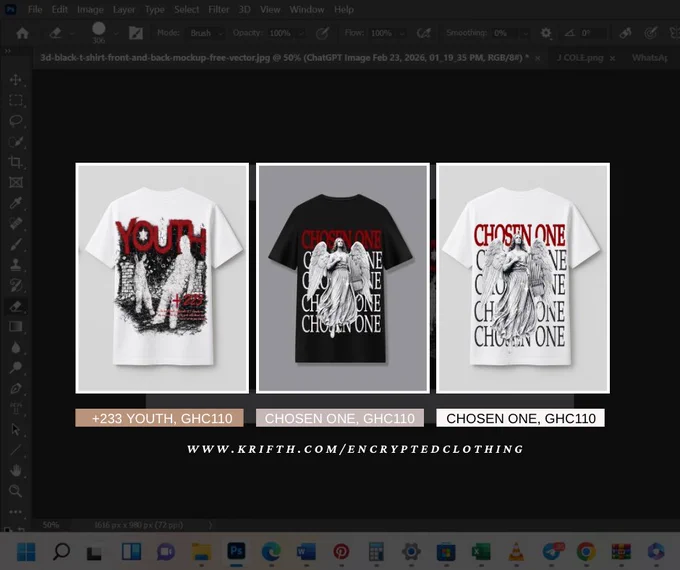The image size is (680, 570).
Task: Open status bar info arrow menu
Action: click(210, 525)
